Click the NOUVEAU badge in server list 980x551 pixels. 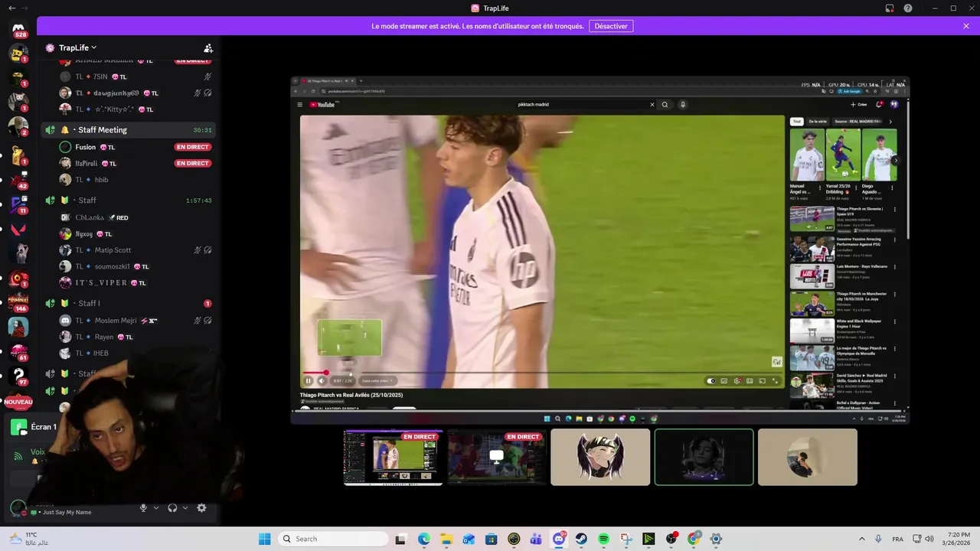tap(18, 402)
